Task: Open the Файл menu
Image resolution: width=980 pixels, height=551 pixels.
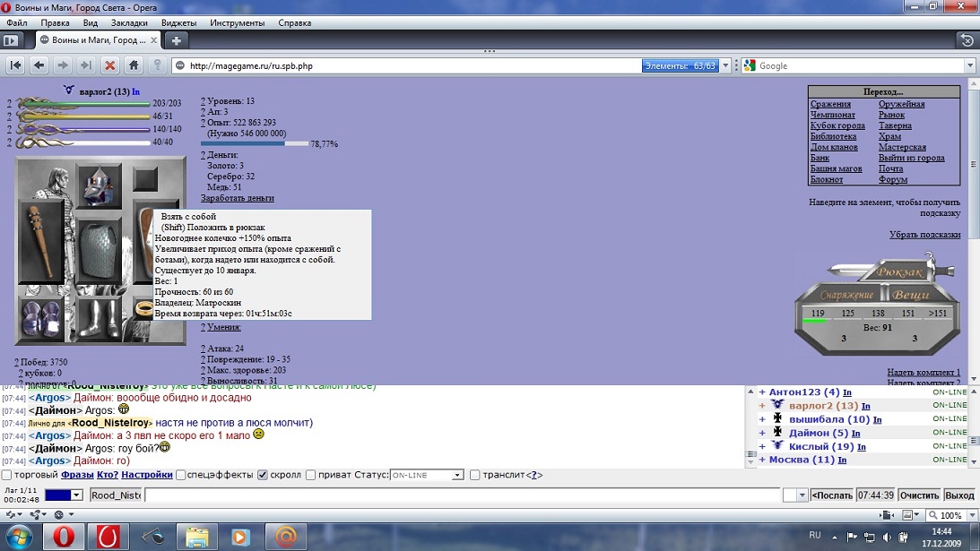Action: 17,23
